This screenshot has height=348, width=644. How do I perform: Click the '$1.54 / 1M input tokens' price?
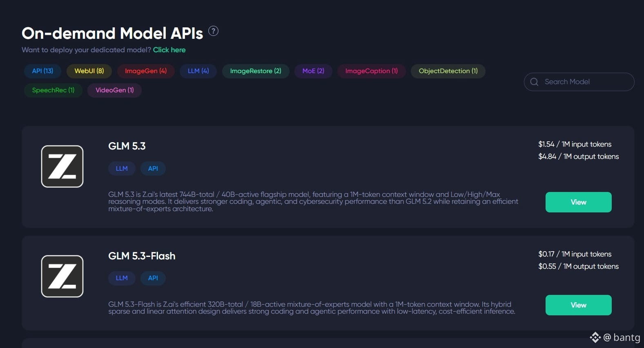point(575,144)
